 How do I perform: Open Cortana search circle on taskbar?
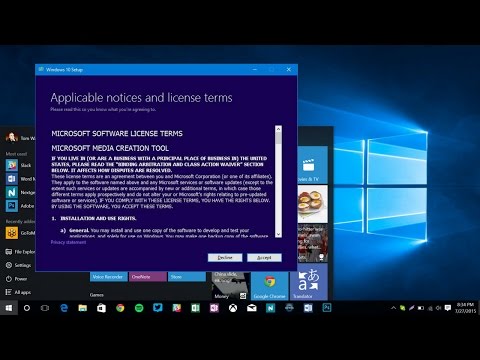27,308
